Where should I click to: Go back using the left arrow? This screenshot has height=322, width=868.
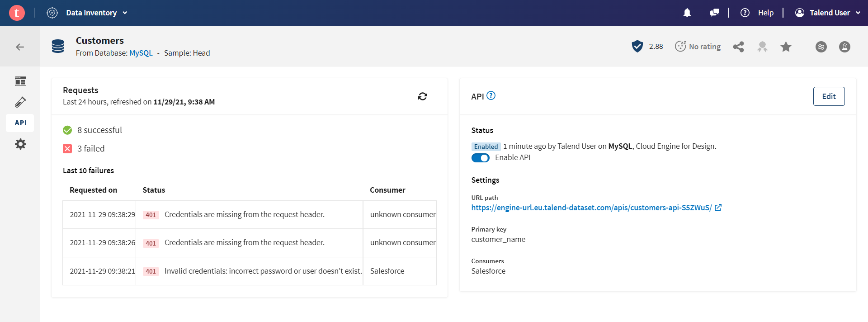pyautogui.click(x=20, y=47)
